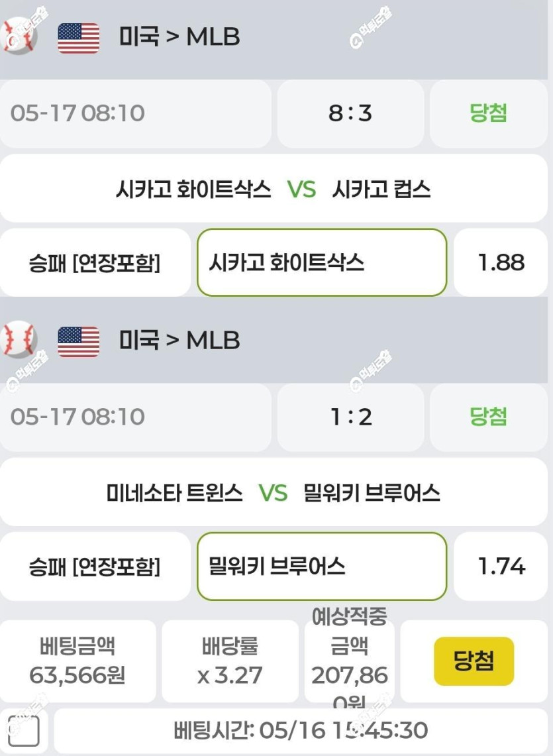Tick the checkbox beside the betting time

(x=24, y=731)
